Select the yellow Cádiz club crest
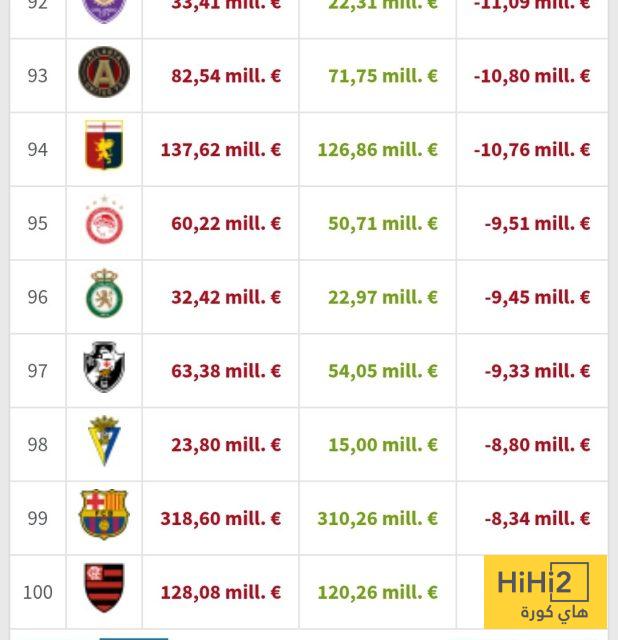Image resolution: width=618 pixels, height=640 pixels. pos(104,444)
